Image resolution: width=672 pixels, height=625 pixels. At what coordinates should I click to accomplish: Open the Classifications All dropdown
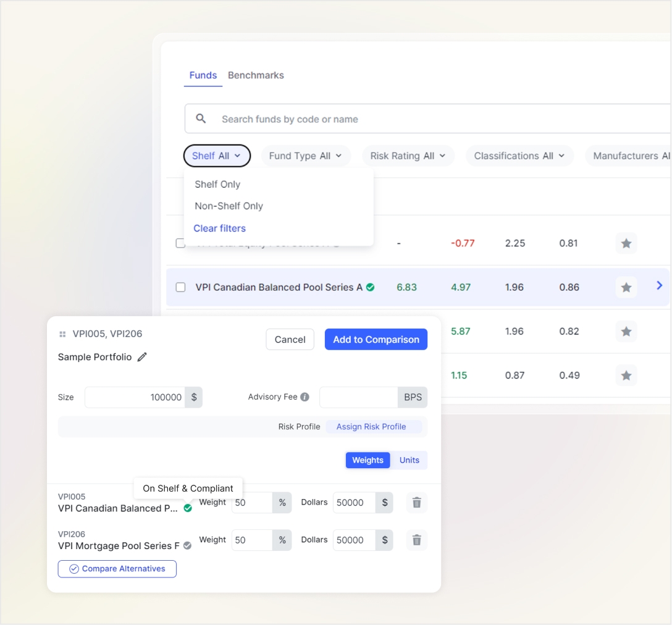519,156
